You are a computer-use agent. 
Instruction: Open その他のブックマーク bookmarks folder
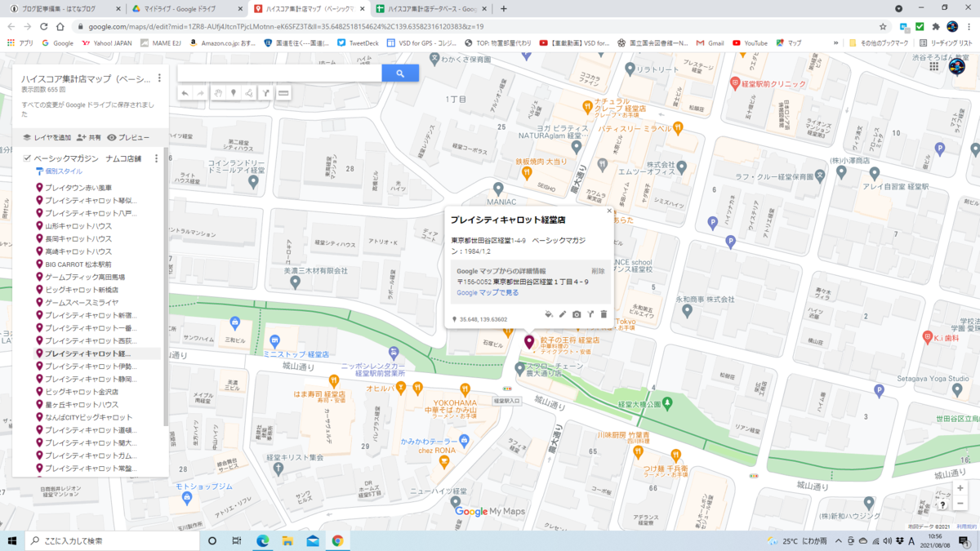coord(880,42)
